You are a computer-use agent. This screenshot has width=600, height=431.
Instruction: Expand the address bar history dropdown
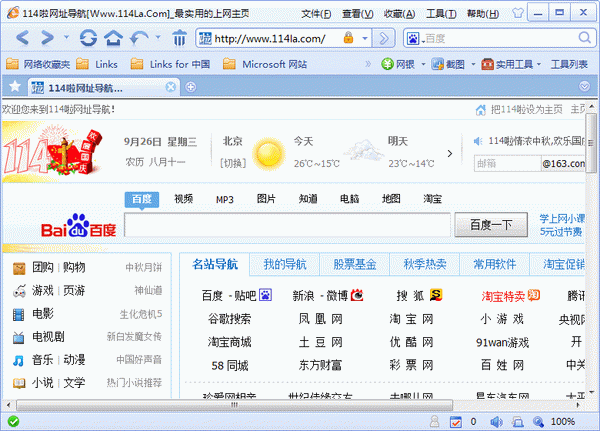click(365, 38)
